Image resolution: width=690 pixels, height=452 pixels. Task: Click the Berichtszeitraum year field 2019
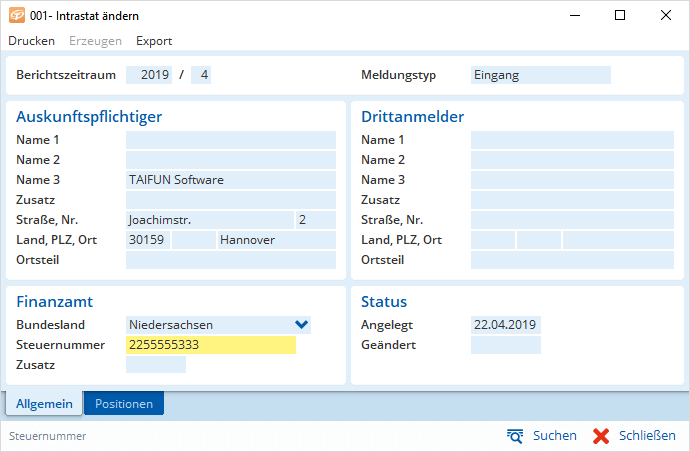coord(149,75)
